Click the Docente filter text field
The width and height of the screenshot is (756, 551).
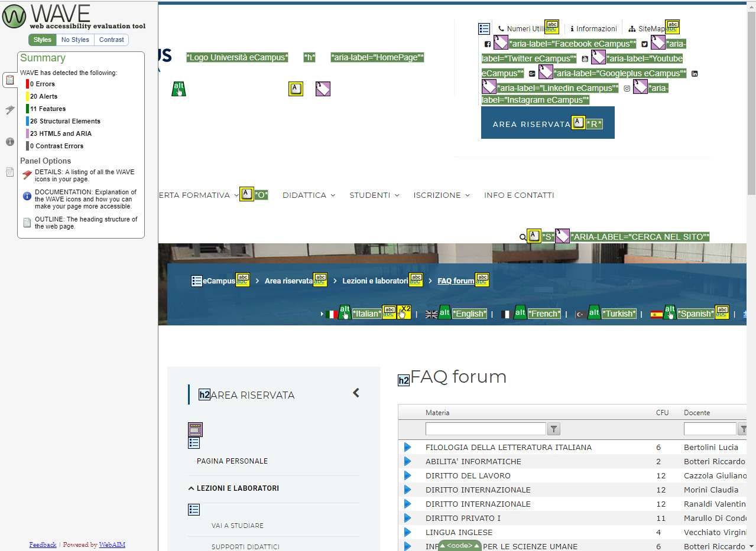710,429
